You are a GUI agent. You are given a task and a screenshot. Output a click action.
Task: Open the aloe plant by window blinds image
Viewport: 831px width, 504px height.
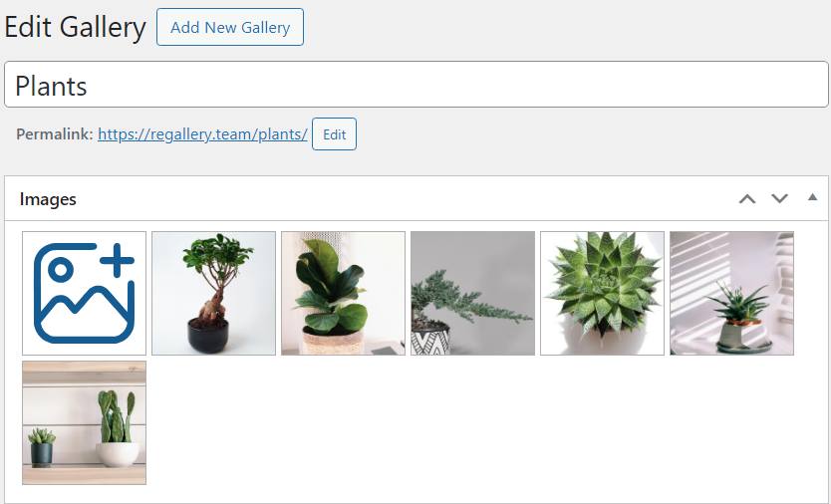[x=732, y=293]
